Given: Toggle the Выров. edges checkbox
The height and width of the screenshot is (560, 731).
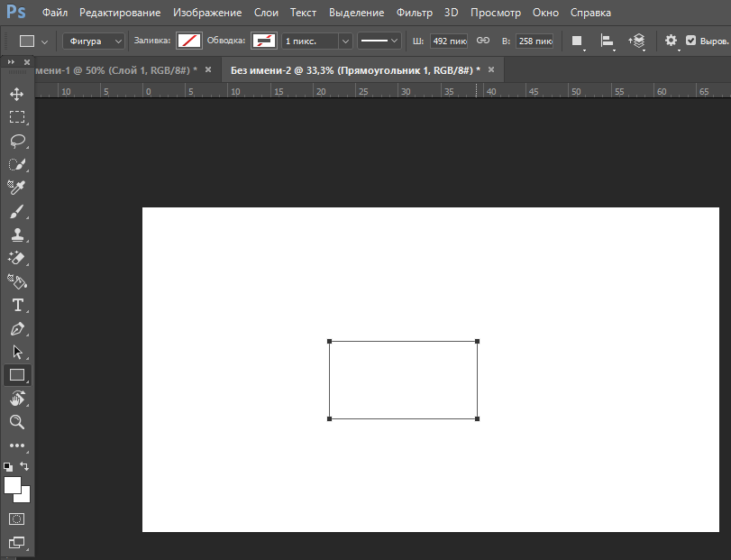Looking at the screenshot, I should 690,41.
